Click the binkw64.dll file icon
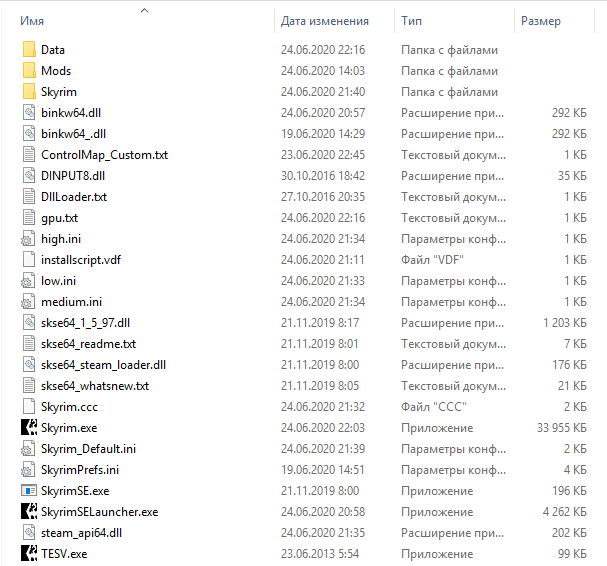This screenshot has height=566, width=607. point(29,113)
